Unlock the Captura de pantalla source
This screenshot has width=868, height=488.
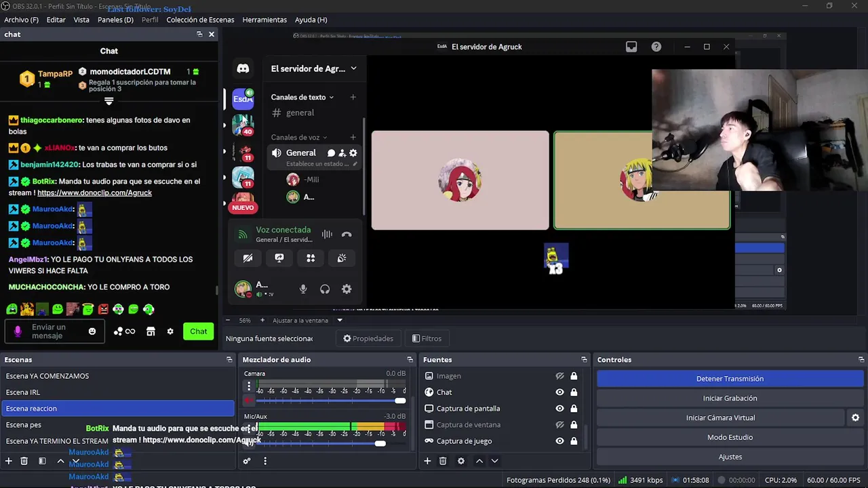[574, 409]
